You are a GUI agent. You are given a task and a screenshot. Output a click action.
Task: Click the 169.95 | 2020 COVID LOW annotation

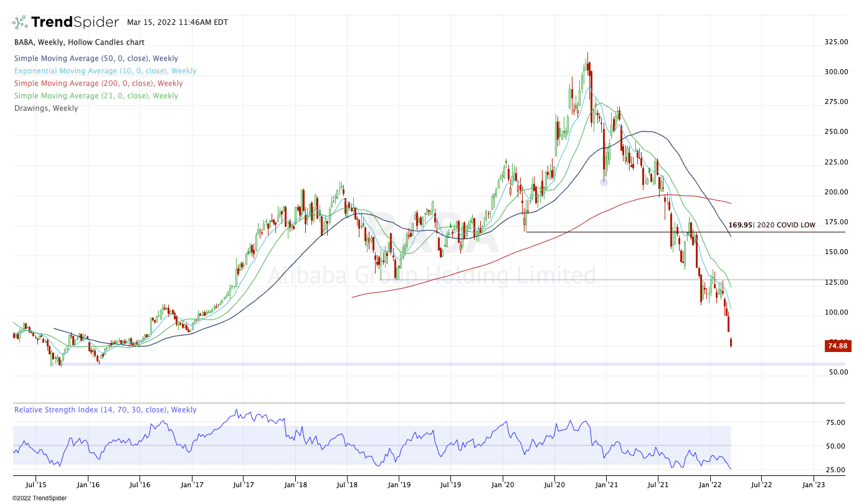point(771,226)
